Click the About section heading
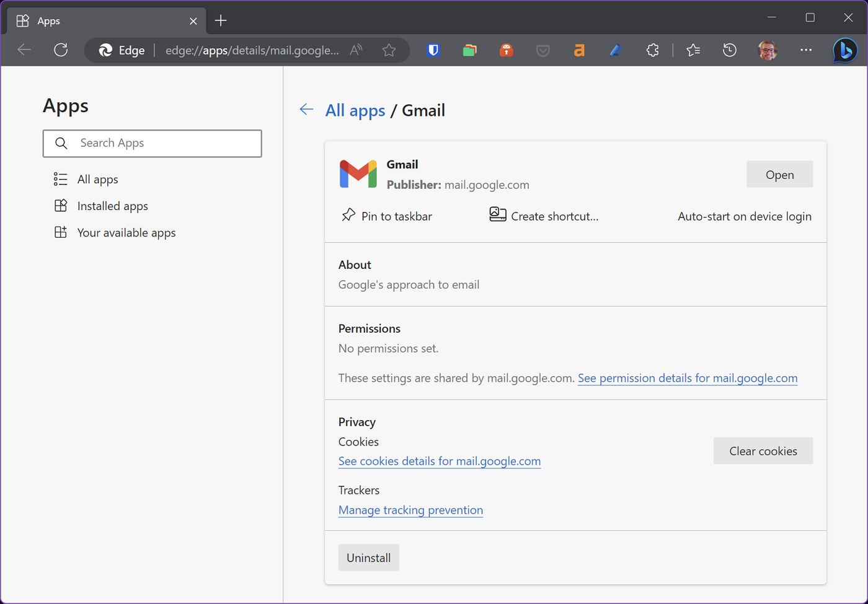Screen dimensions: 868x604 (355, 265)
